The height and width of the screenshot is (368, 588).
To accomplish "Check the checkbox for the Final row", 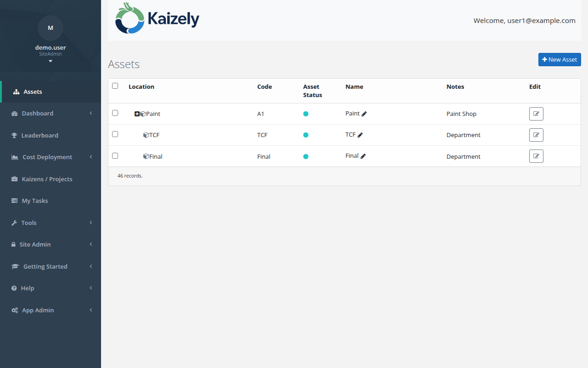I will (115, 155).
